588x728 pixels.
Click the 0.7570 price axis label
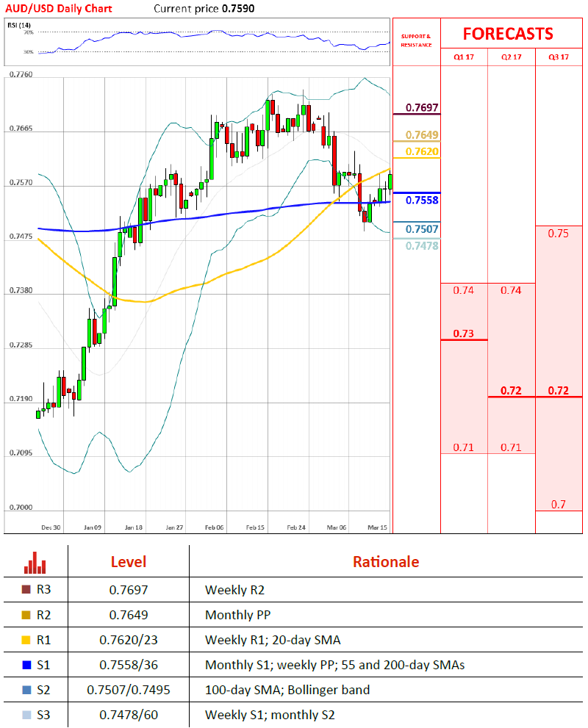tap(21, 182)
